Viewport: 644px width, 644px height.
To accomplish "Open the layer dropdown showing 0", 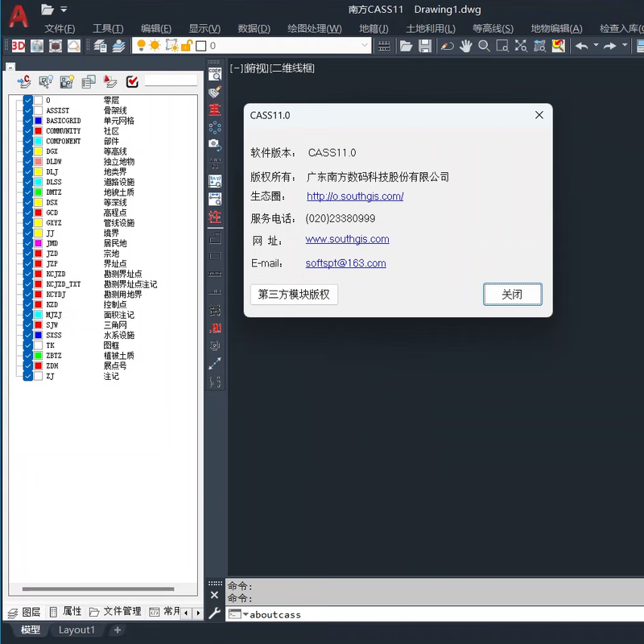I will (x=363, y=46).
